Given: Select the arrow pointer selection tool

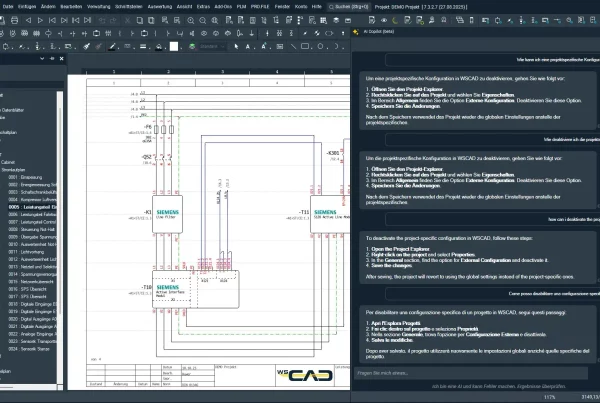Looking at the screenshot, I should [236, 46].
